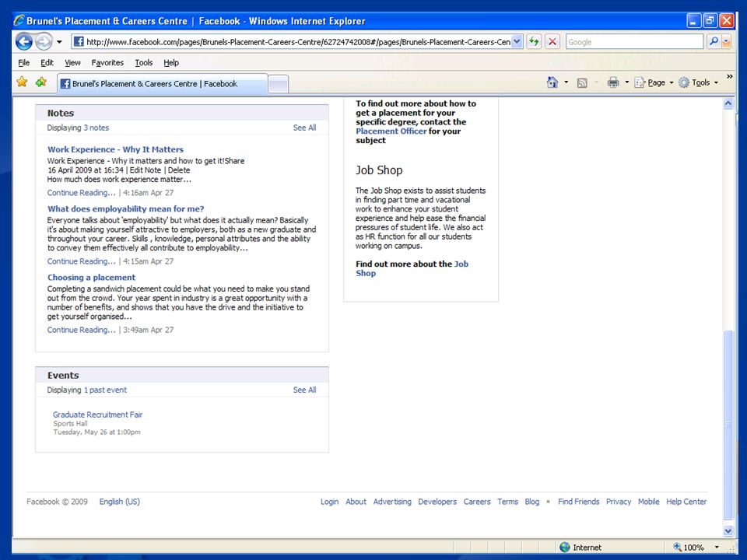747x560 pixels.
Task: Click See All in Notes section
Action: (x=304, y=128)
